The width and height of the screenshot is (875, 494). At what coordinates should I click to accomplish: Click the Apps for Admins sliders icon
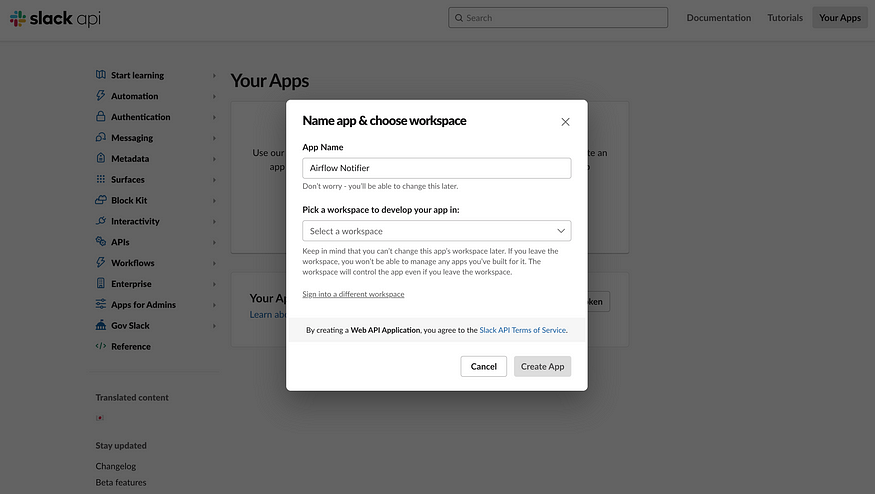[100, 304]
